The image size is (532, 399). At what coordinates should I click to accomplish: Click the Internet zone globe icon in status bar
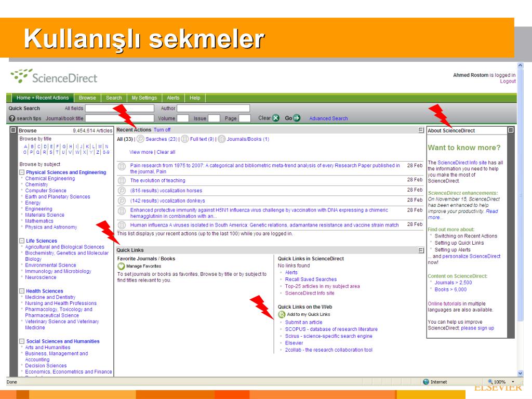tap(426, 382)
